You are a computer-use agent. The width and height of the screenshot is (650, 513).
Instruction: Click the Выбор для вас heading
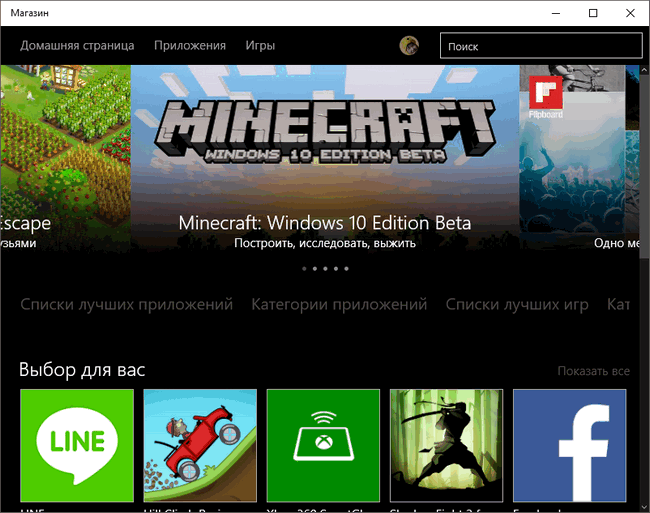(82, 370)
